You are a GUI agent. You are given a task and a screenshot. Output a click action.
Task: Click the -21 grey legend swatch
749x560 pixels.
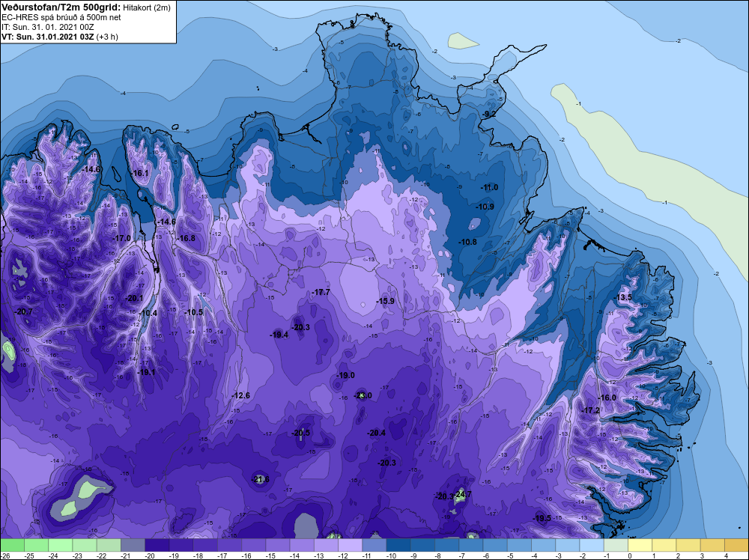click(133, 545)
